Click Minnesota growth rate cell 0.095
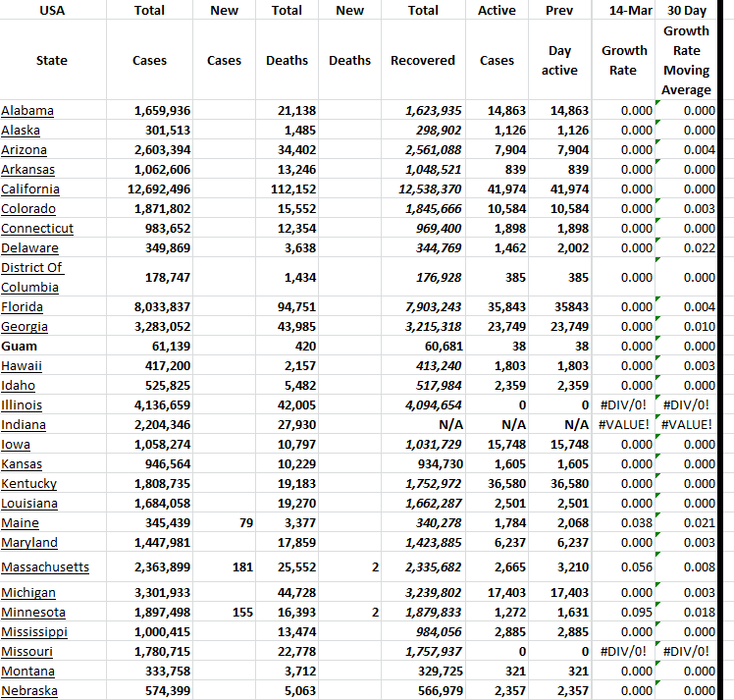 pos(624,613)
